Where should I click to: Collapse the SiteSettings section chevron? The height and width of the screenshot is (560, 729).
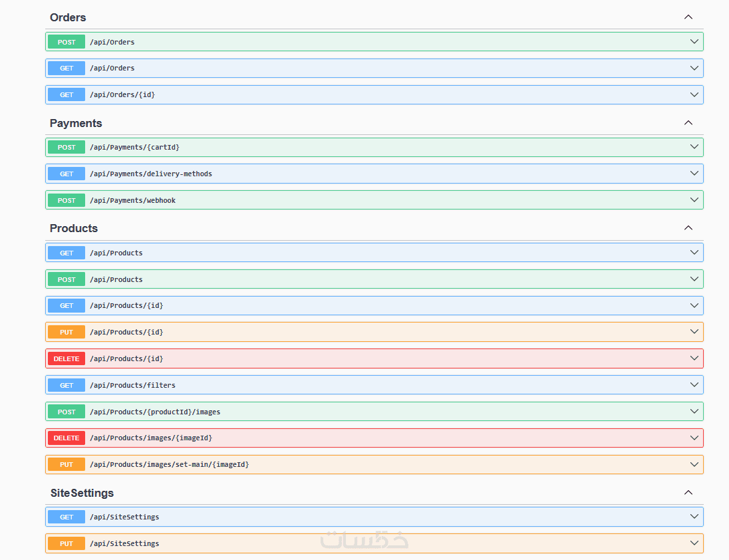(x=688, y=493)
